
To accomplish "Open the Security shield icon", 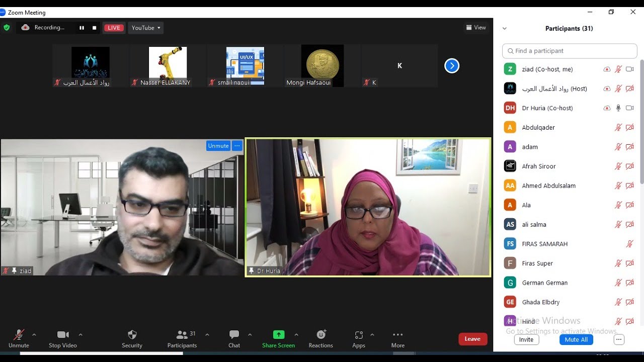I will click(x=132, y=335).
